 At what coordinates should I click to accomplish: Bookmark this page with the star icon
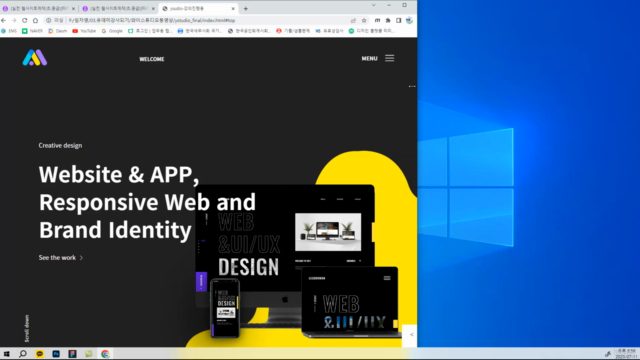[364, 20]
